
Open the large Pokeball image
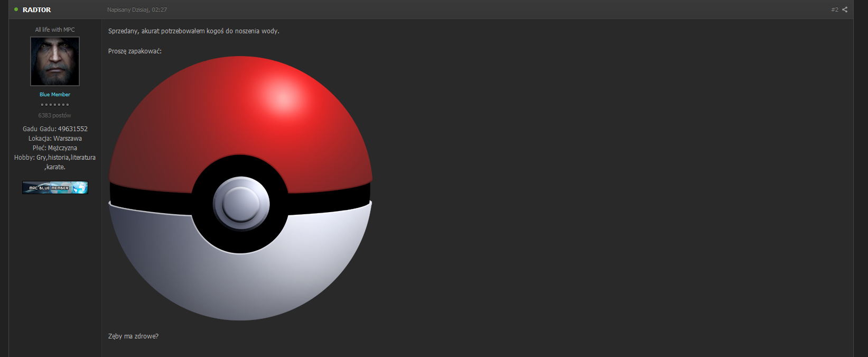pos(240,188)
